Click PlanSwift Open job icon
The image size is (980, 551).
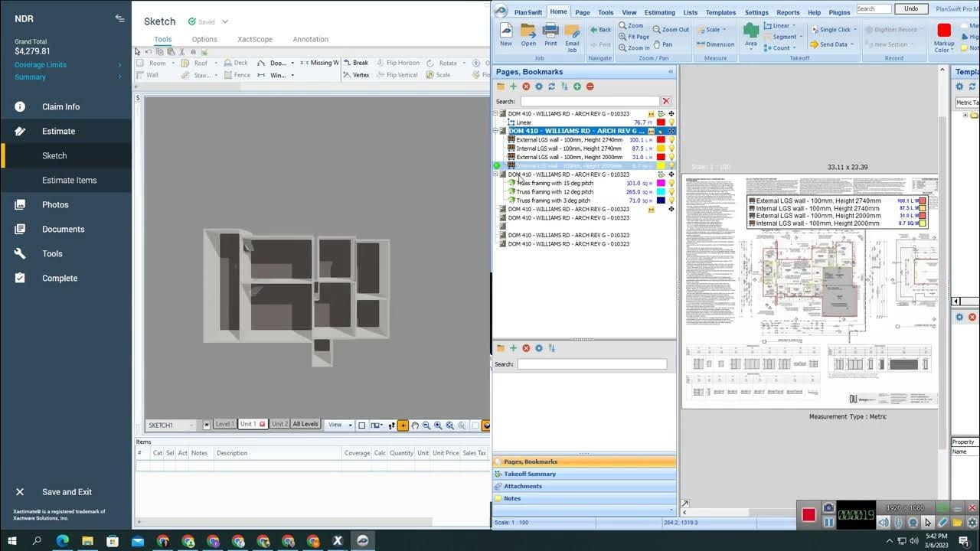coord(528,34)
